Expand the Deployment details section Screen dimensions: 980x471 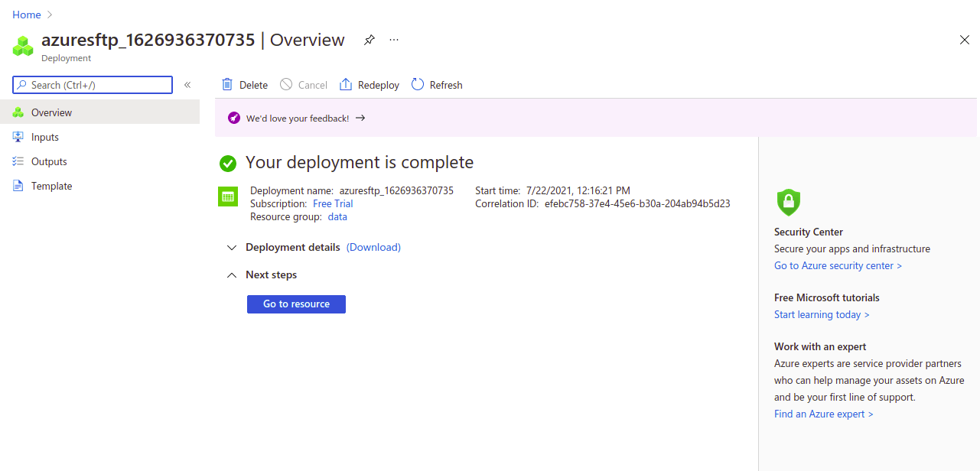click(x=232, y=248)
